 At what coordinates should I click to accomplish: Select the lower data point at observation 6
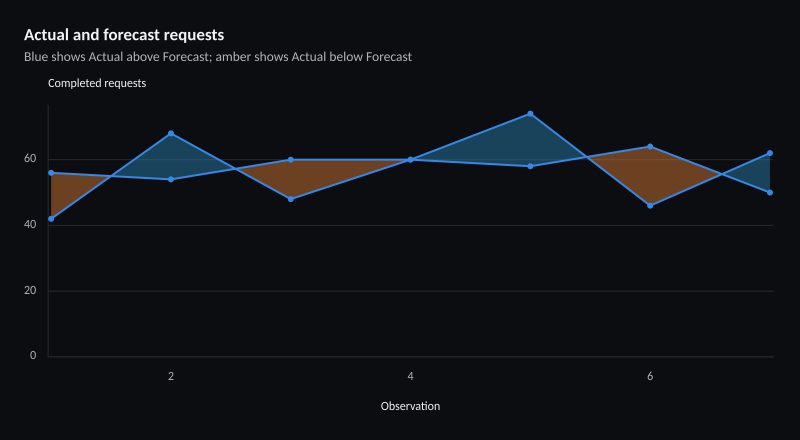pyautogui.click(x=650, y=206)
